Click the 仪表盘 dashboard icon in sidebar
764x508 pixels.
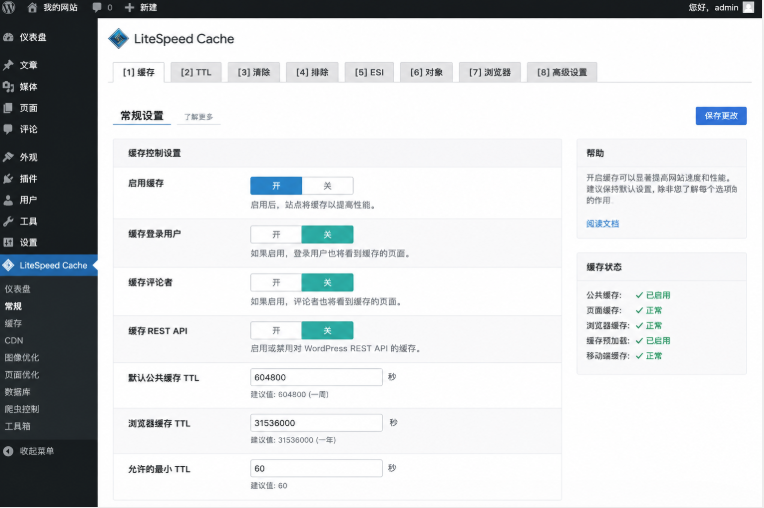tap(8, 37)
